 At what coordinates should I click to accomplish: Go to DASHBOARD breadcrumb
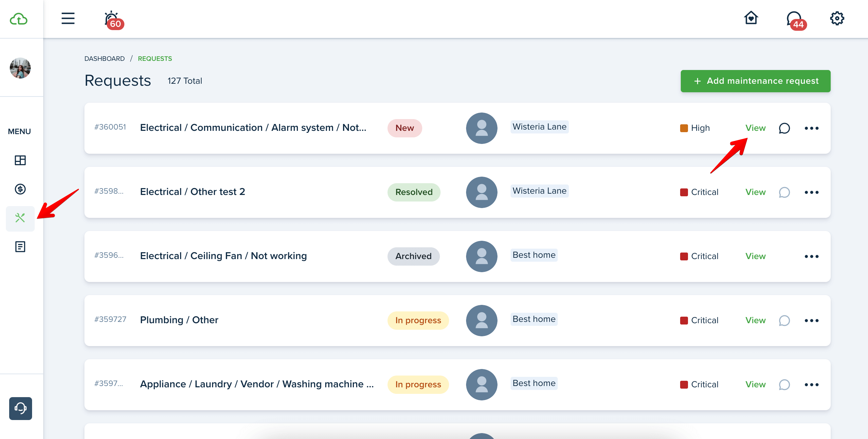(104, 59)
